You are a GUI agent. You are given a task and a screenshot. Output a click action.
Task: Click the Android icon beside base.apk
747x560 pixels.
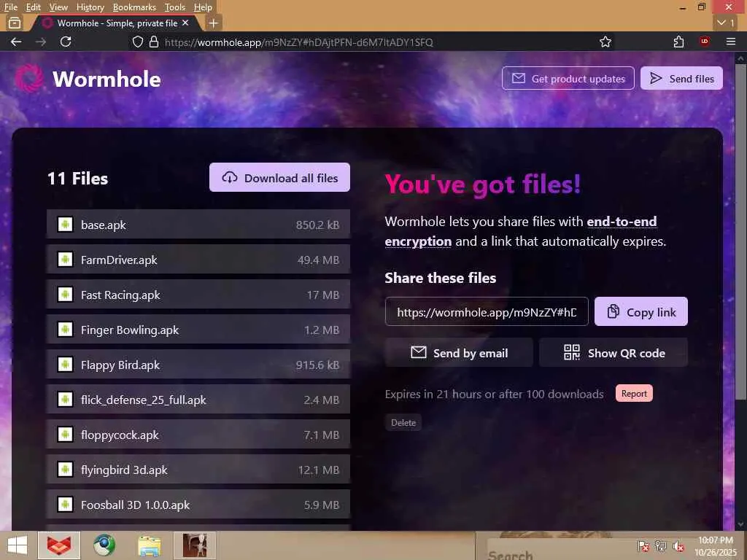pyautogui.click(x=65, y=224)
